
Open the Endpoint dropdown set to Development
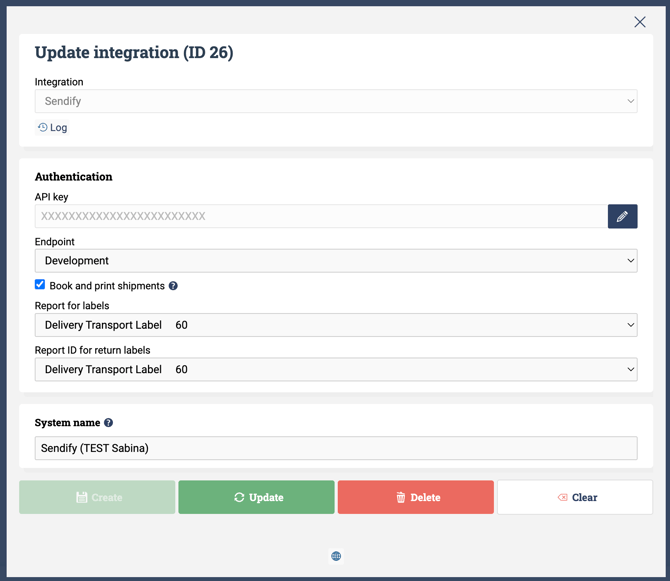coord(336,261)
